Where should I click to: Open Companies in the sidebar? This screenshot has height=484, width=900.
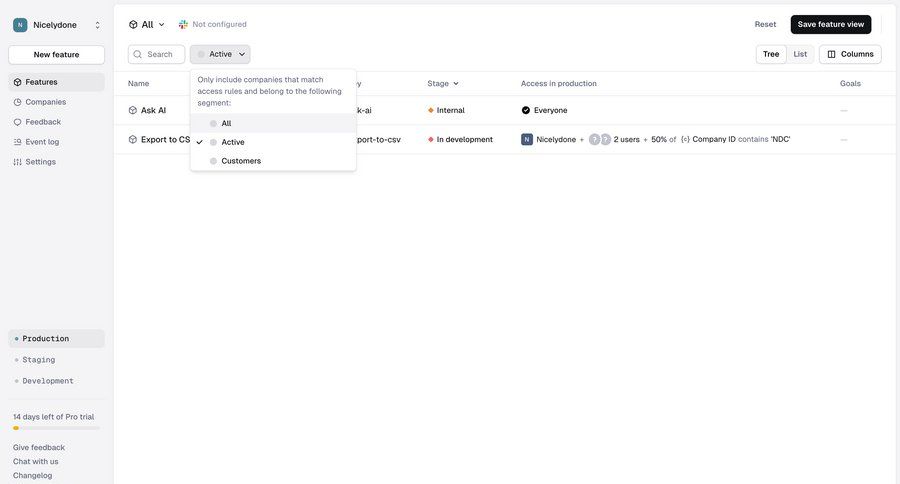tap(56, 102)
